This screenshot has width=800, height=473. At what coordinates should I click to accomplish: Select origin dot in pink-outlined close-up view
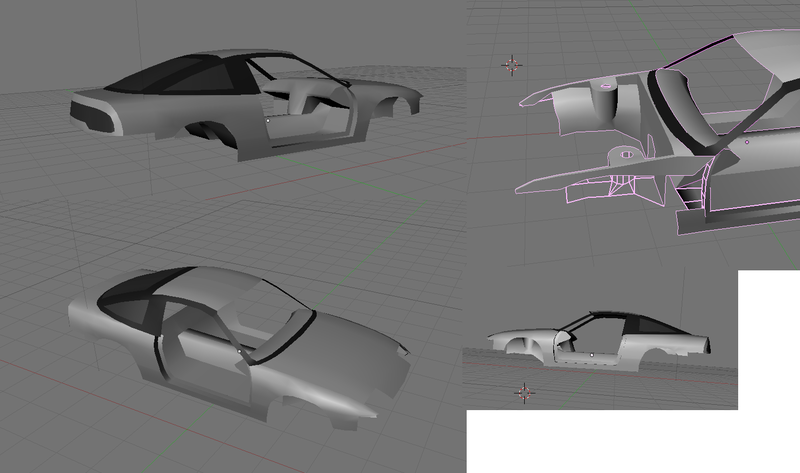point(747,142)
